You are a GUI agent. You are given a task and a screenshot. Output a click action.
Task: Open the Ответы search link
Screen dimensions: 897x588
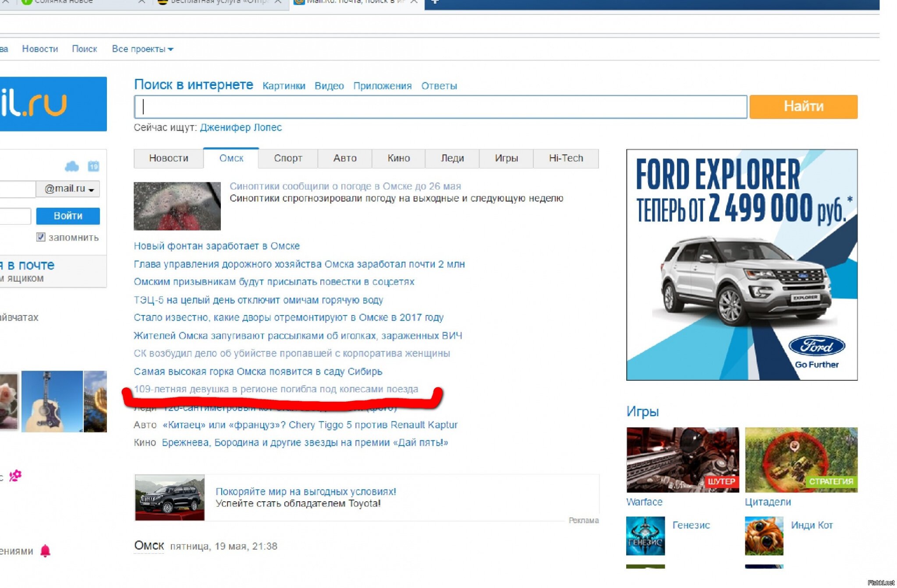(439, 86)
